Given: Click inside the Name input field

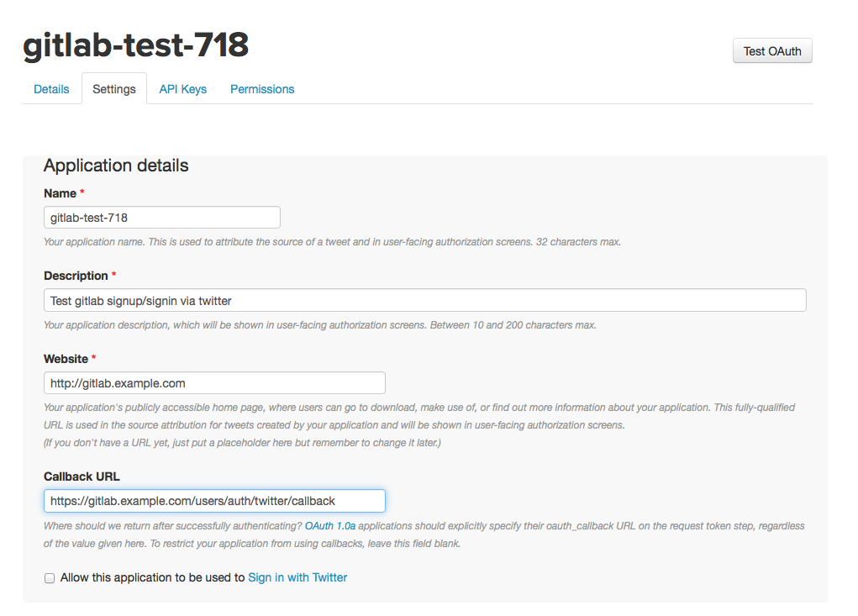Looking at the screenshot, I should point(161,217).
